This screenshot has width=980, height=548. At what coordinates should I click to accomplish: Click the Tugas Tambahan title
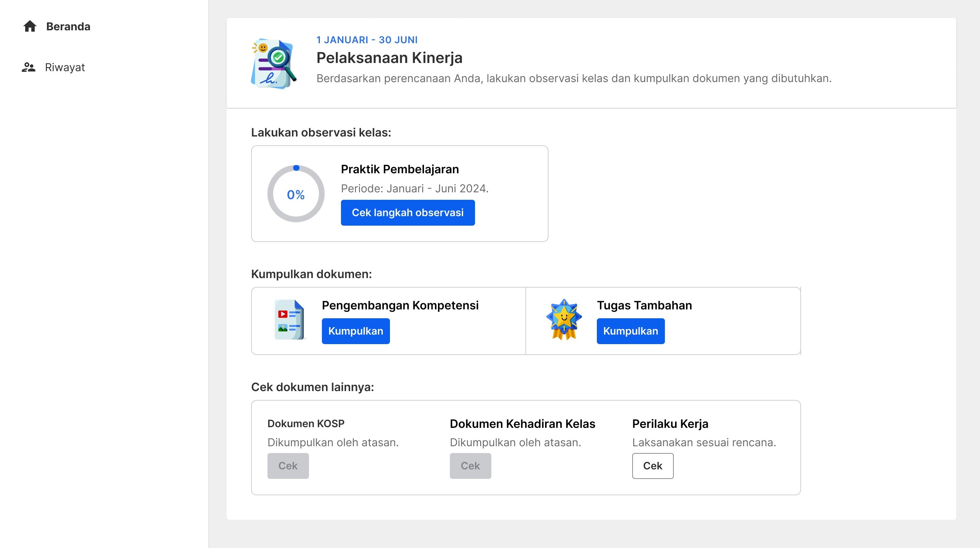(644, 306)
